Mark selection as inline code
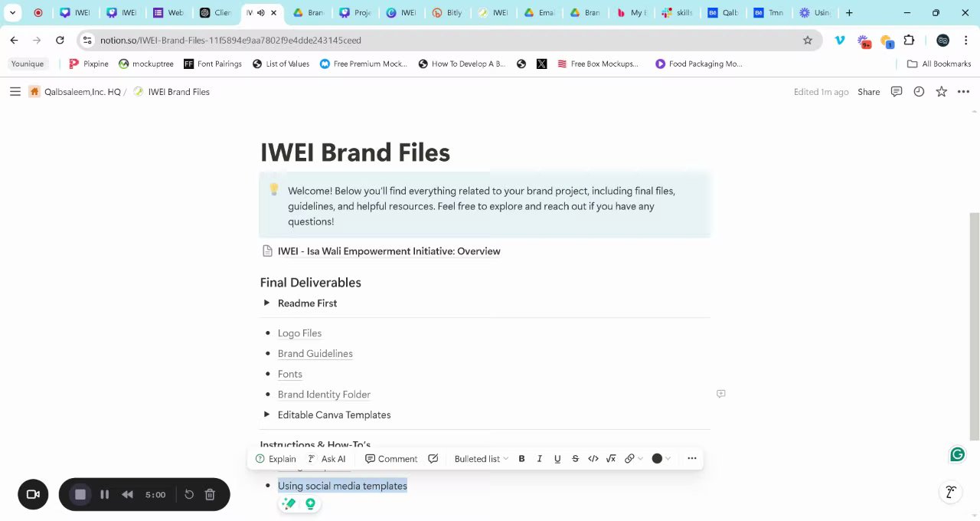Image resolution: width=980 pixels, height=521 pixels. (x=593, y=459)
